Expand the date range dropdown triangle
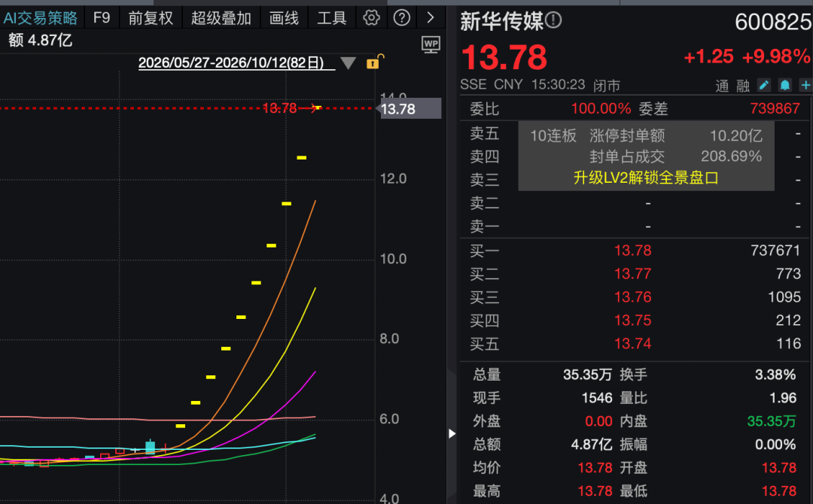This screenshot has height=504, width=813. 348,63
